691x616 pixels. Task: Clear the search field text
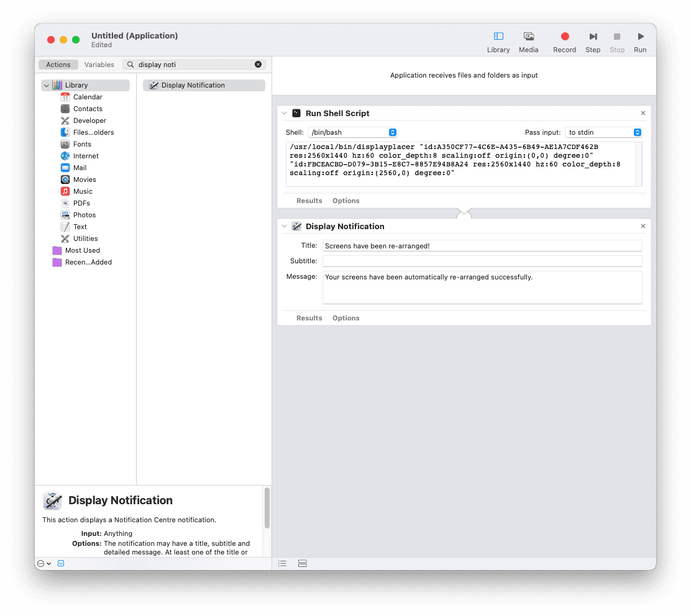point(259,65)
